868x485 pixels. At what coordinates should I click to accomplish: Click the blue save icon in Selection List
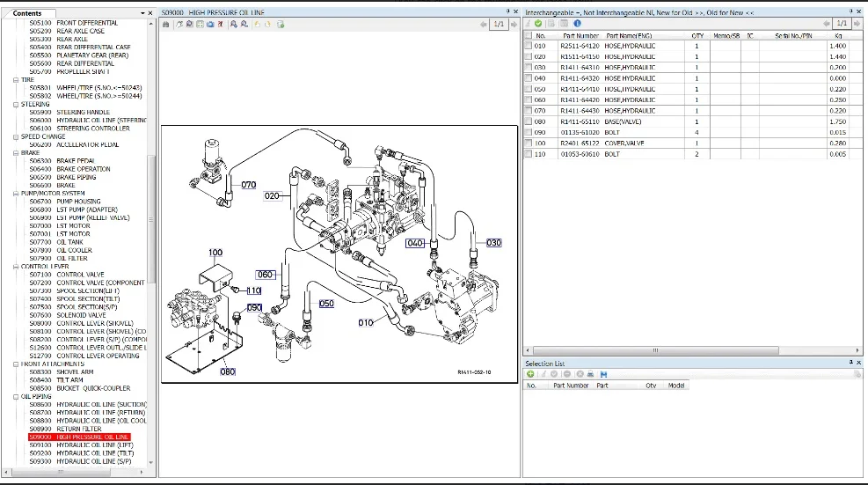coord(603,374)
